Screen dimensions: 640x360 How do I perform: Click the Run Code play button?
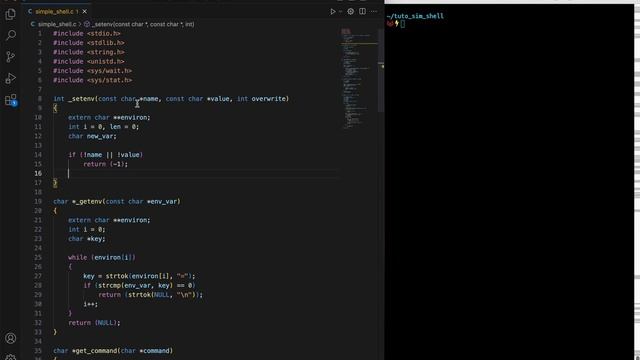click(333, 11)
